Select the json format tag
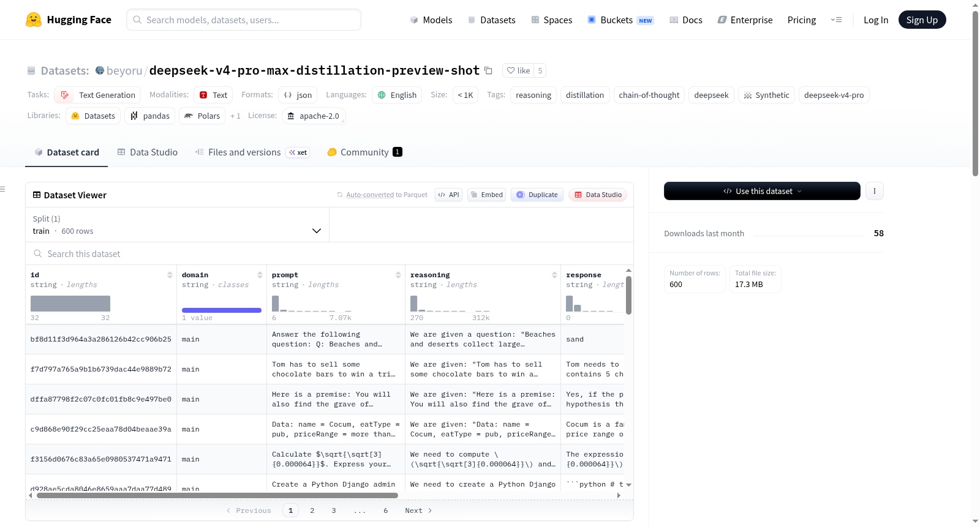 pyautogui.click(x=298, y=95)
